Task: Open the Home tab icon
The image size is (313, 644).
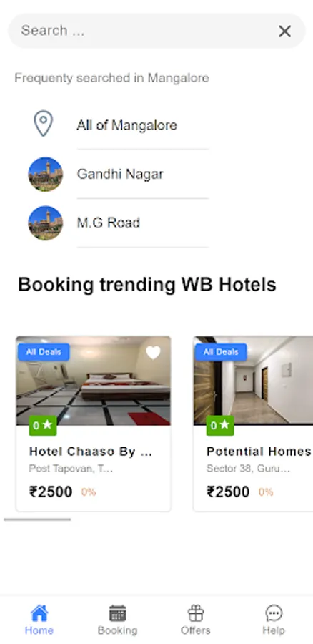Action: point(39,613)
